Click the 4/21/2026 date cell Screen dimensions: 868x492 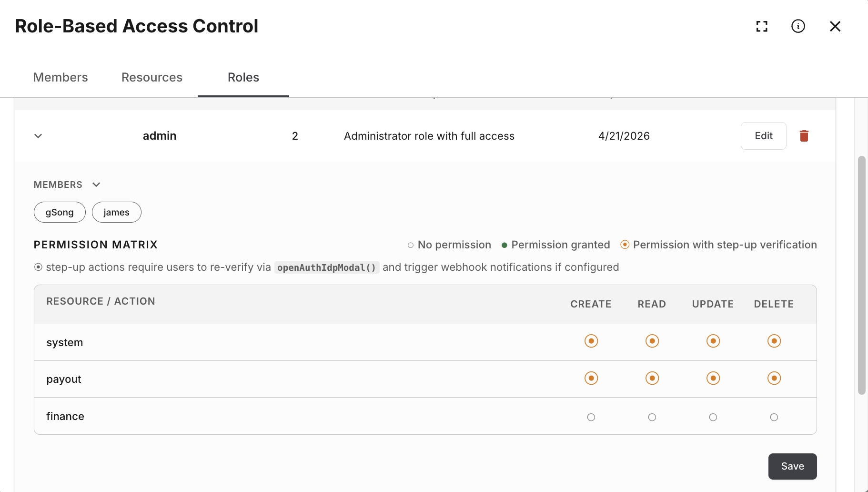click(624, 136)
